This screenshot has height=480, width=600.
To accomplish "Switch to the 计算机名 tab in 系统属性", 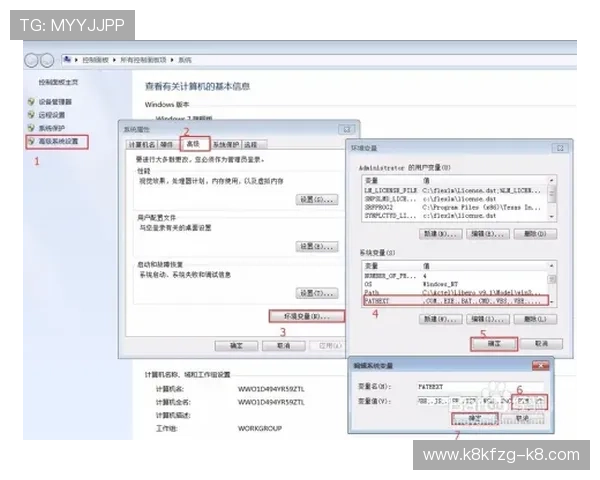I will point(142,145).
